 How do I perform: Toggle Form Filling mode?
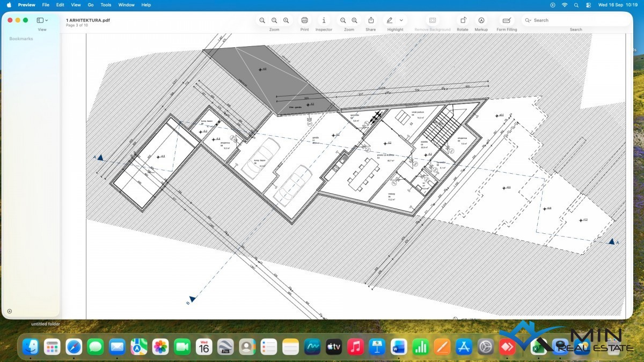[x=507, y=20]
